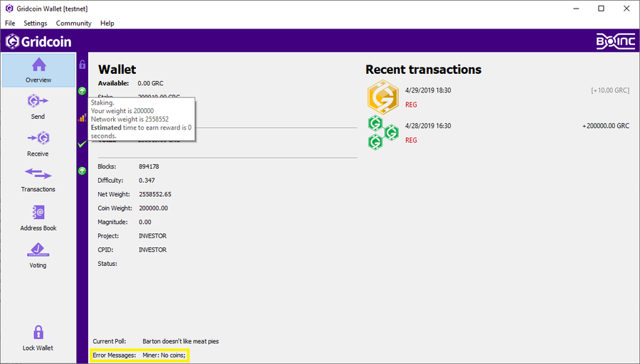Click the Gridcoin logo in header

(x=38, y=41)
